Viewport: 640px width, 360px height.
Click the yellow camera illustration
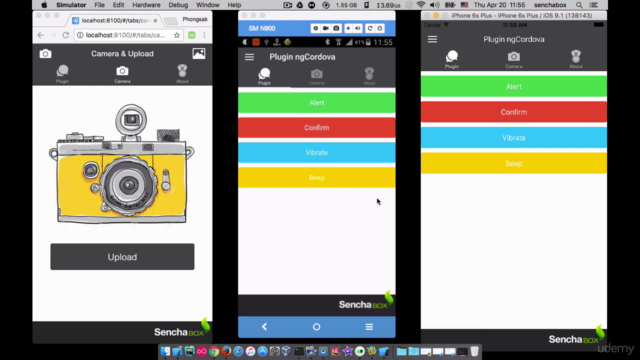(x=121, y=164)
